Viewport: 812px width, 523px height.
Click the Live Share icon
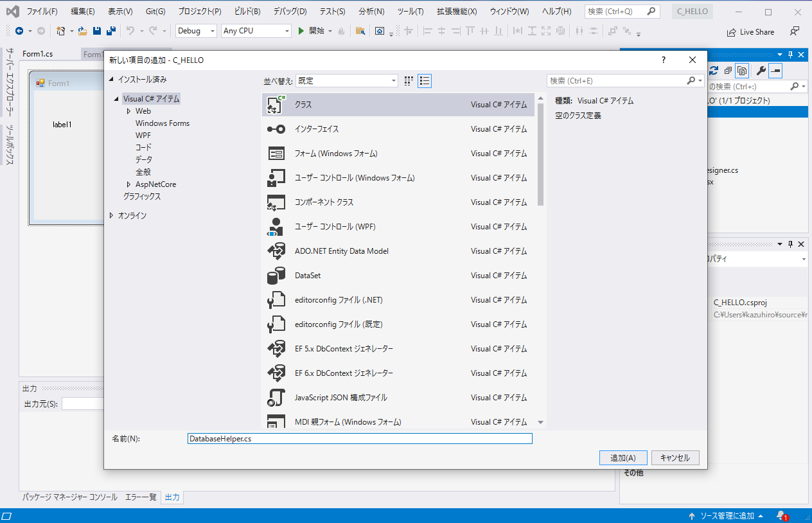coord(731,32)
